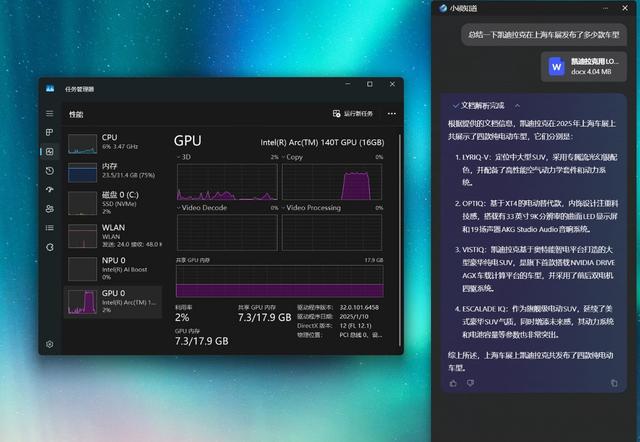640x442 pixels.
Task: Click the GPU 0 mini graph thumbnail
Action: [x=82, y=302]
